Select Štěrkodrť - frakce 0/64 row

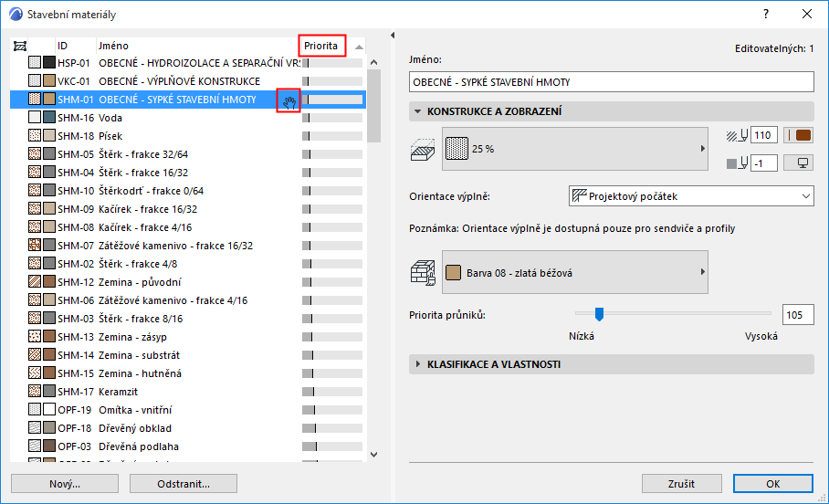188,191
